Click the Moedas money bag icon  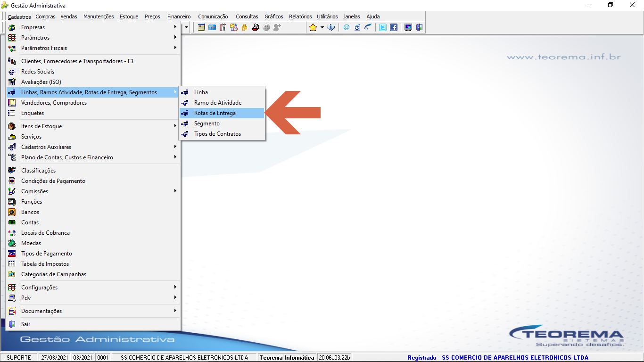tap(12, 243)
